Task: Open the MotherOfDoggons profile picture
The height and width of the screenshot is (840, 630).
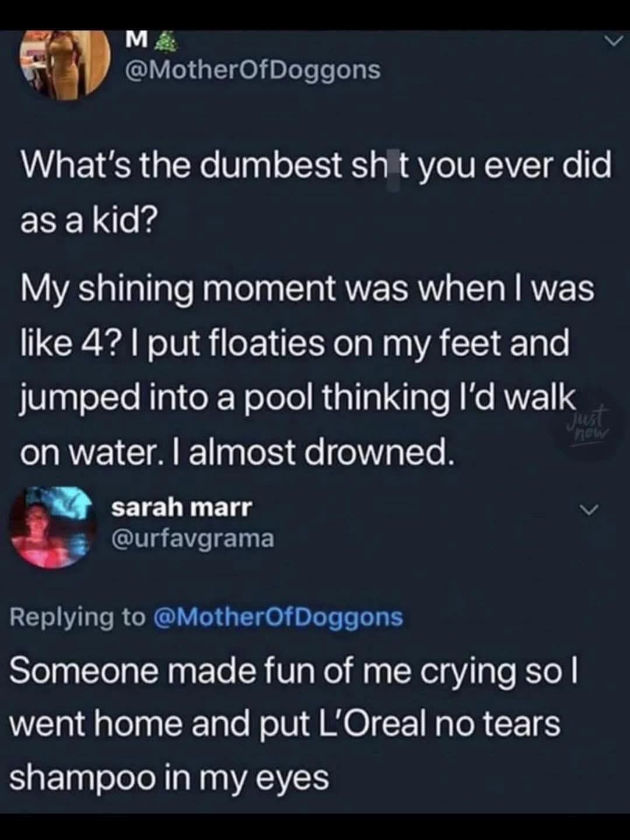Action: pyautogui.click(x=66, y=63)
